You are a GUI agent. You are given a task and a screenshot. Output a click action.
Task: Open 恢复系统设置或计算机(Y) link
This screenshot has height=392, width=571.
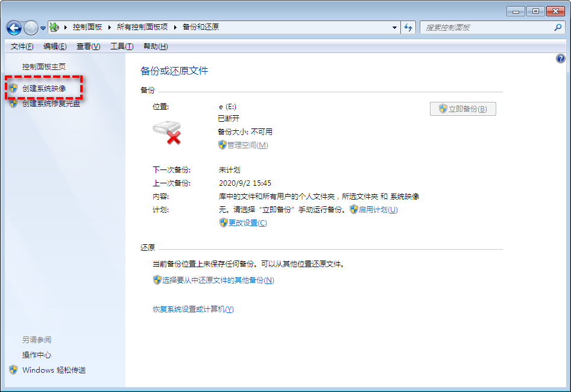pos(193,309)
